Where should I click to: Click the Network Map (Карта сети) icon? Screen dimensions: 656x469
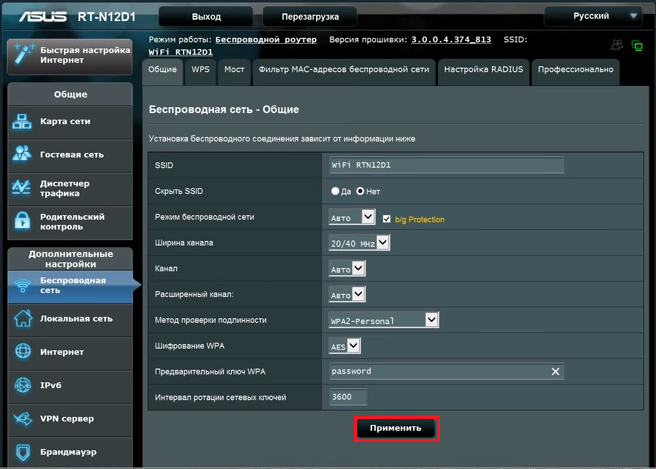click(x=22, y=122)
